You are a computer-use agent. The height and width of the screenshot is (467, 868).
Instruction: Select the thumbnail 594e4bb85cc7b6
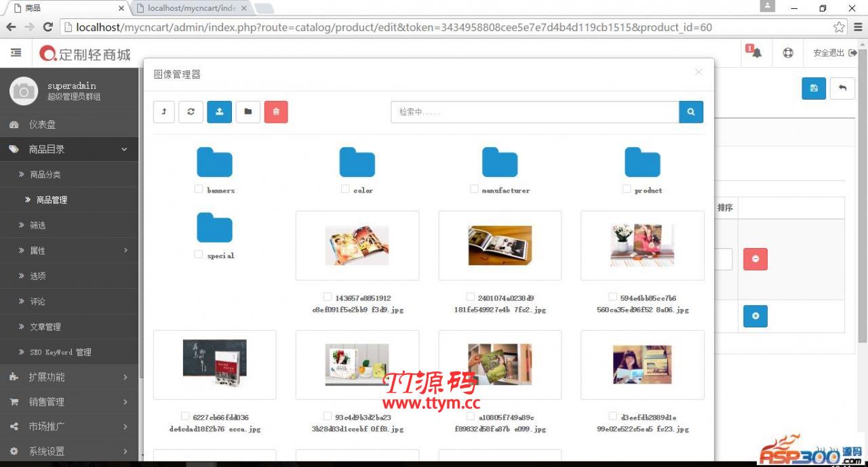(x=642, y=245)
